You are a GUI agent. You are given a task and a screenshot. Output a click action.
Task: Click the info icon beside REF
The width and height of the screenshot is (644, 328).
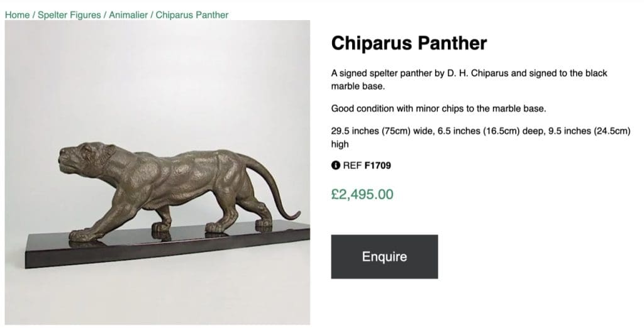[x=335, y=166]
